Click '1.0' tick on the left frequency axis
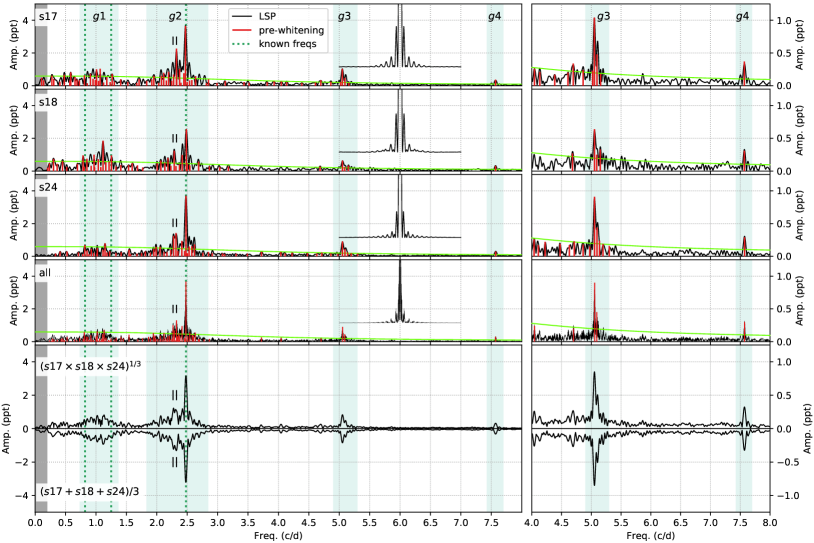814x543 pixels. (x=96, y=521)
